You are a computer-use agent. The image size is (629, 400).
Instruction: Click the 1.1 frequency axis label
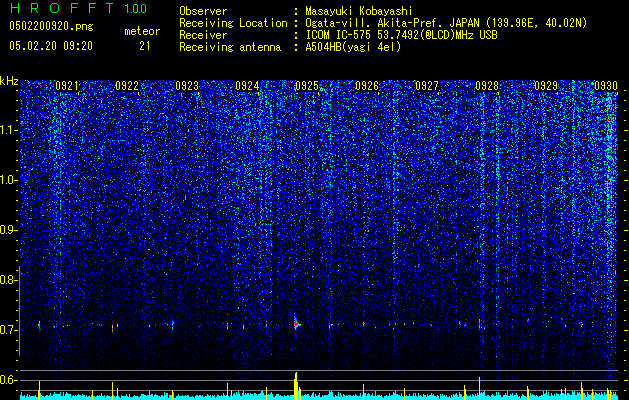[x=9, y=130]
